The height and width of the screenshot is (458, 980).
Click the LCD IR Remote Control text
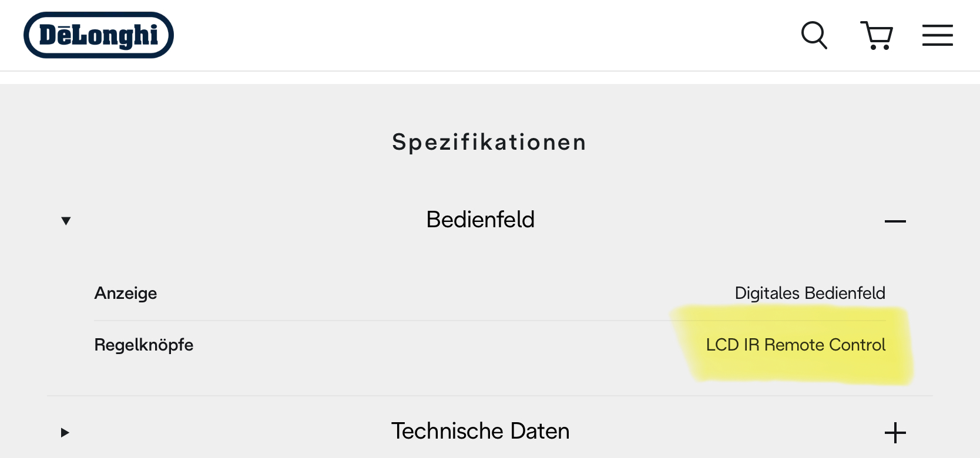pos(796,345)
